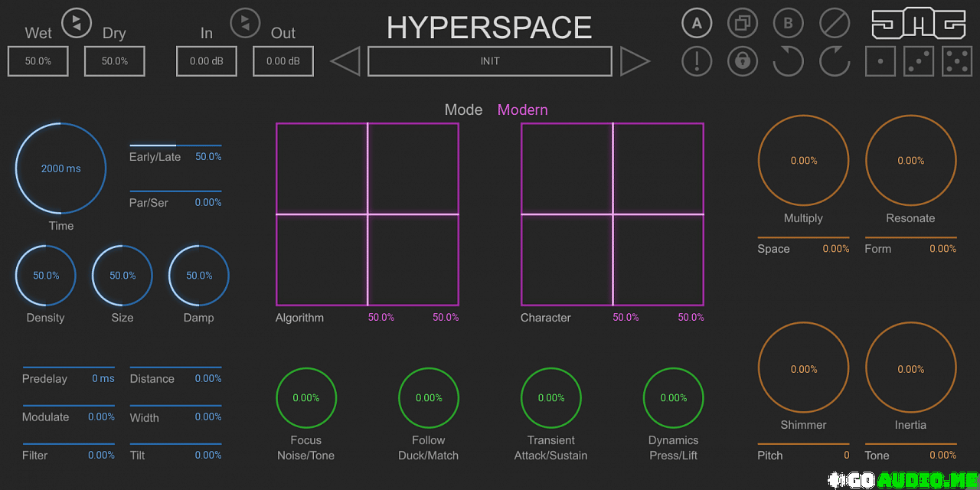
Task: Click the Algorithm XY pad center
Action: click(367, 214)
